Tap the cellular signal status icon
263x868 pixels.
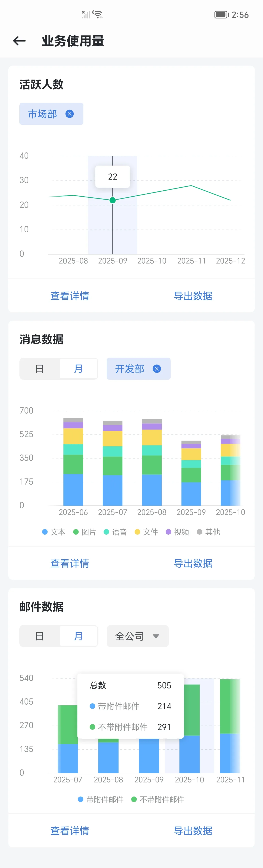[x=86, y=14]
